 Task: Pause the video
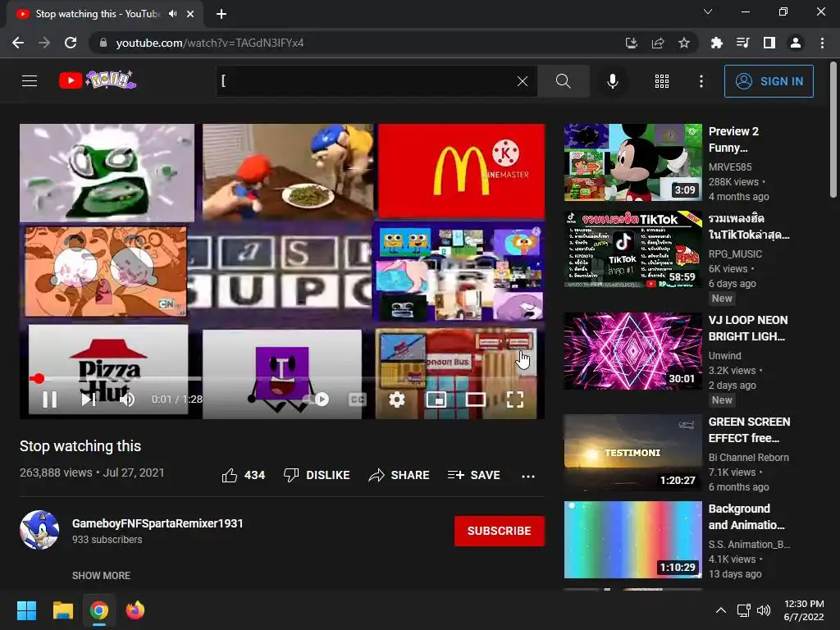click(x=50, y=399)
